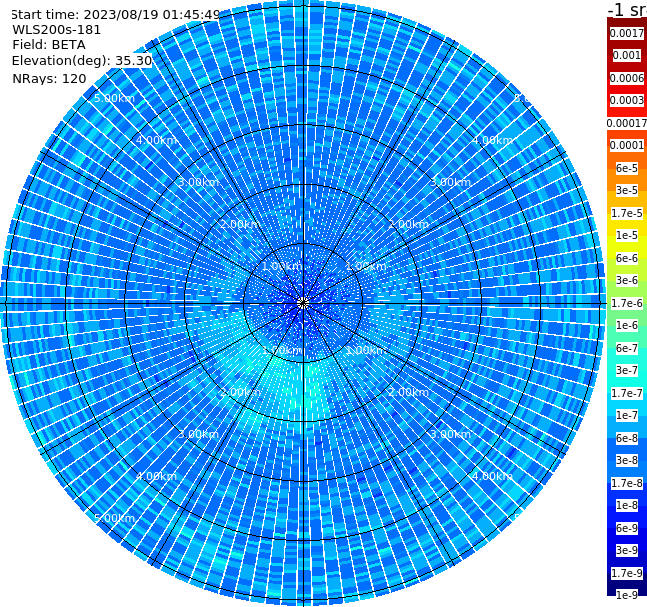Select the northeast 1.00km range ring label
This screenshot has width=647, height=607.
(366, 267)
